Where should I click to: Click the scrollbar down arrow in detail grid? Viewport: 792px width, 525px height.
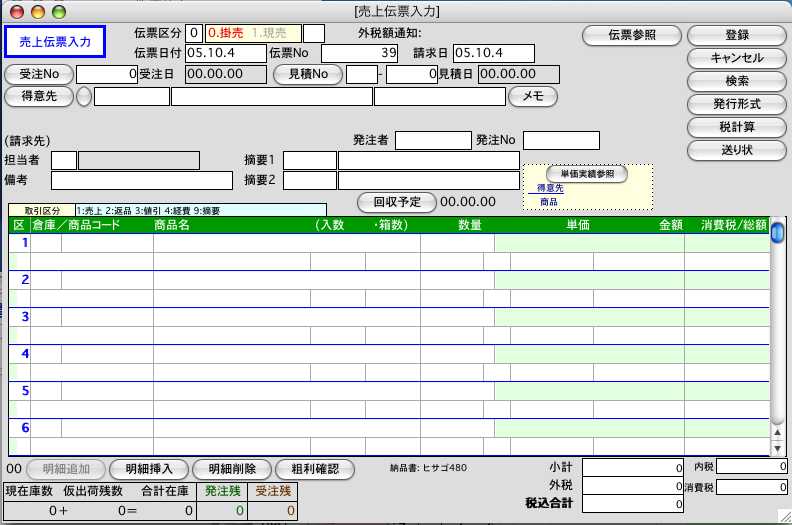point(777,449)
